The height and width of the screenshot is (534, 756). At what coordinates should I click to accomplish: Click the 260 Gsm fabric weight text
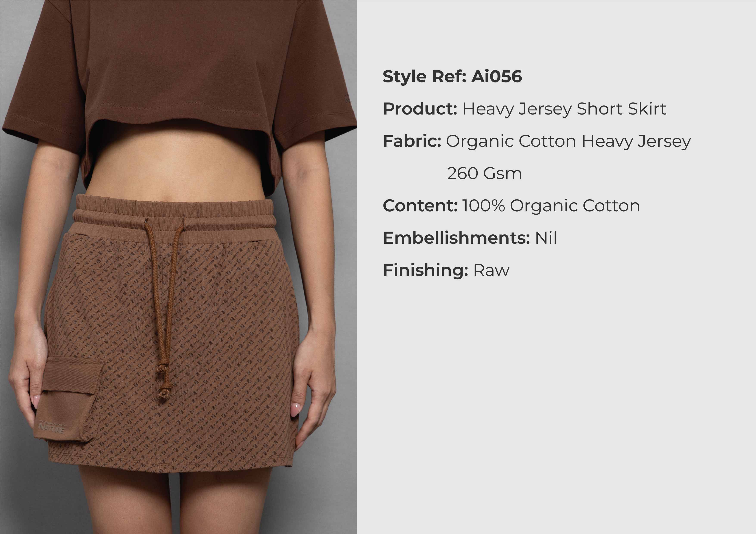(484, 173)
